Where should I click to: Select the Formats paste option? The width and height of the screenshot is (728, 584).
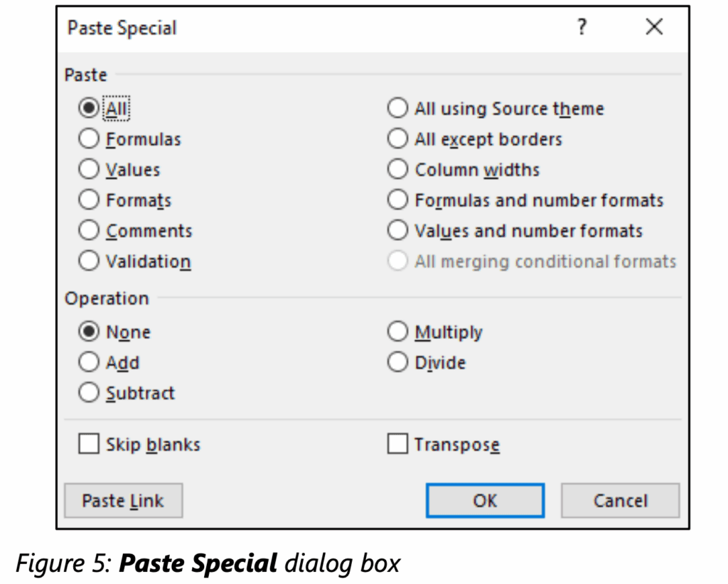89,200
